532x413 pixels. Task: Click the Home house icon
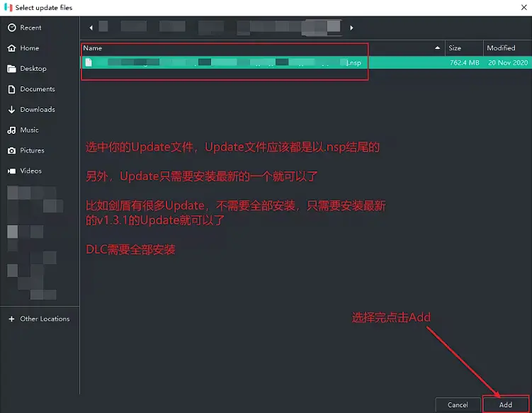[11, 48]
